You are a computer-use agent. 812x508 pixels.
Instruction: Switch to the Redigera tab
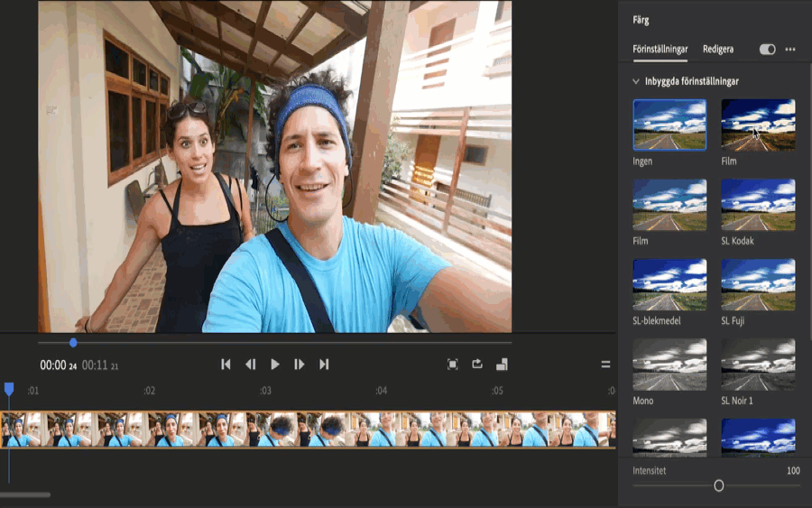[718, 50]
